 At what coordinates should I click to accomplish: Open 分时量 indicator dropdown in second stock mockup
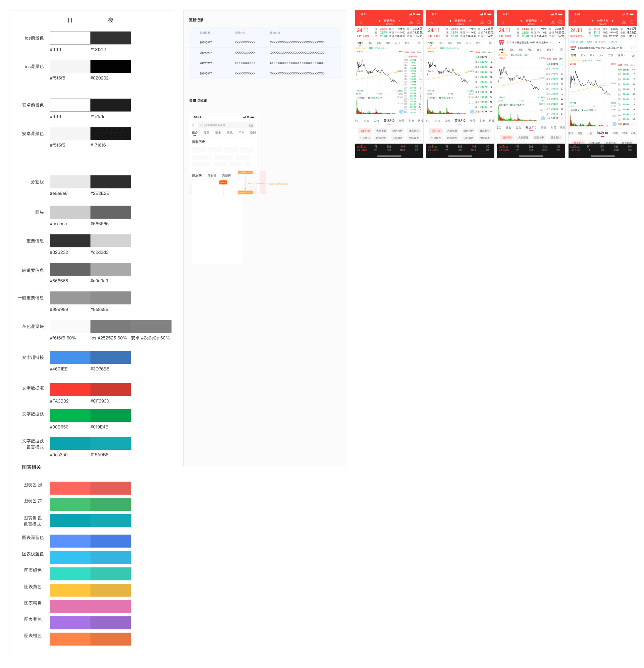[432, 98]
